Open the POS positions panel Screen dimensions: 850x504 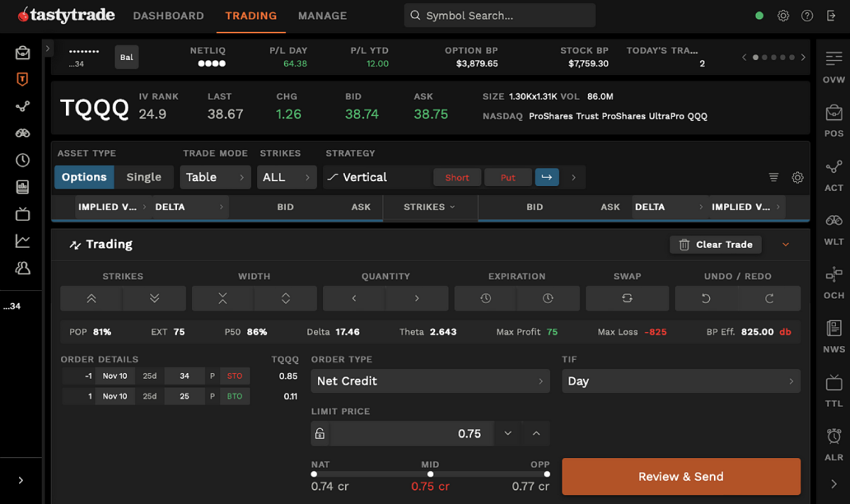(834, 120)
